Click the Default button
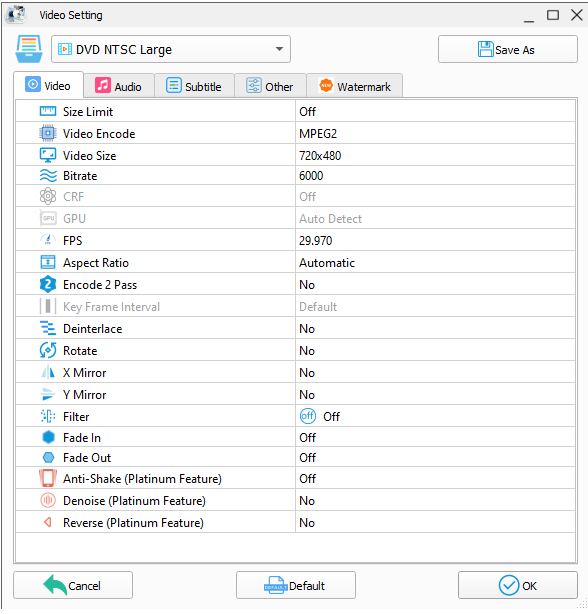588x614 pixels. tap(296, 585)
